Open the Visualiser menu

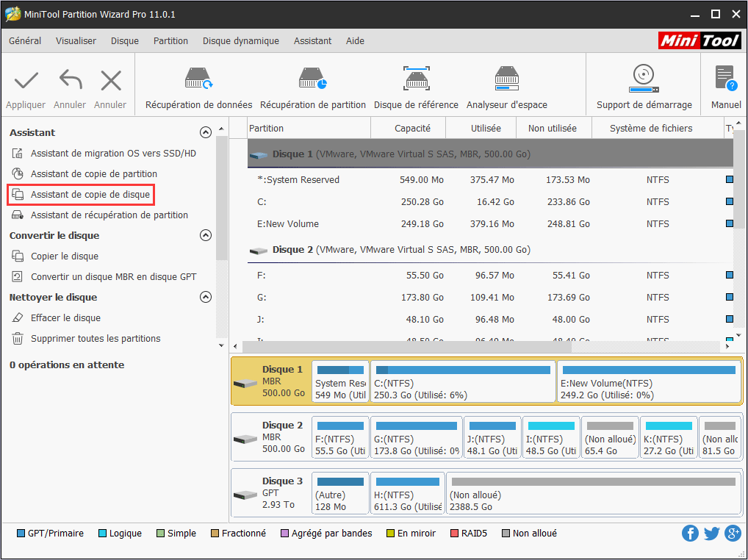(76, 41)
